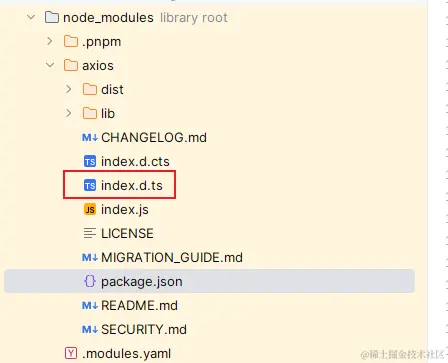The height and width of the screenshot is (363, 448).
Task: Select the MIGRATION_GUIDE.md file
Action: tap(172, 257)
